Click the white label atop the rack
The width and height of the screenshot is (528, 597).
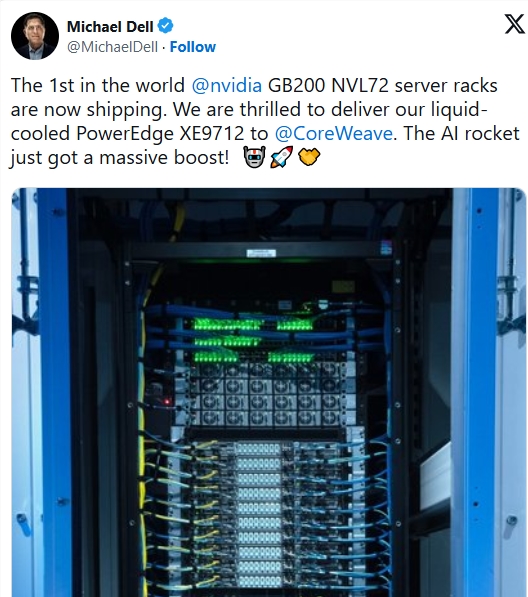pos(261,253)
